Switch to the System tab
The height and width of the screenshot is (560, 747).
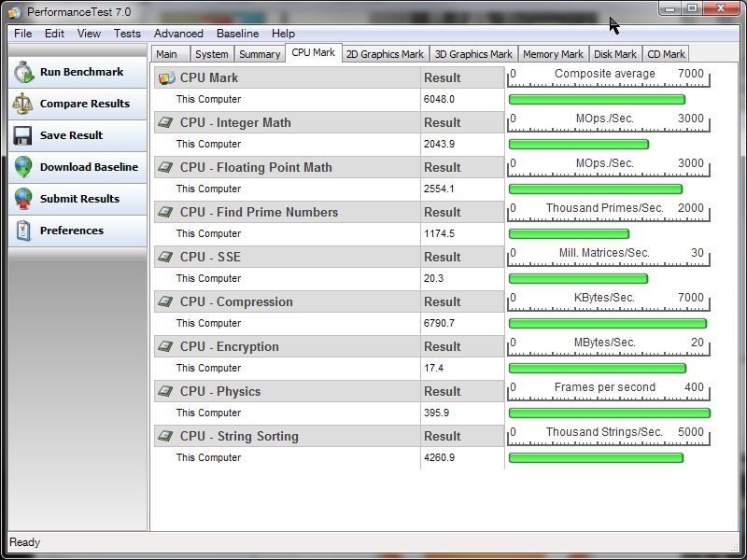[212, 54]
